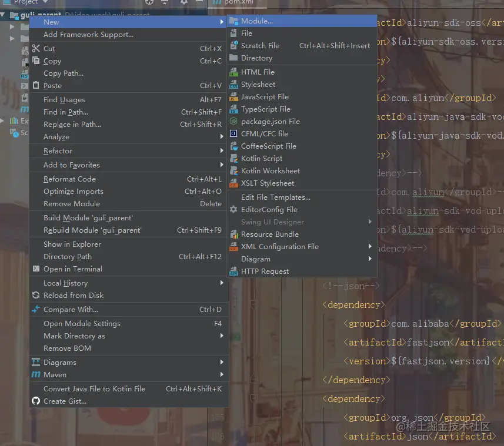This screenshot has width=504, height=446.
Task: Expand Add to Favorites submenu arrow
Action: pyautogui.click(x=222, y=165)
